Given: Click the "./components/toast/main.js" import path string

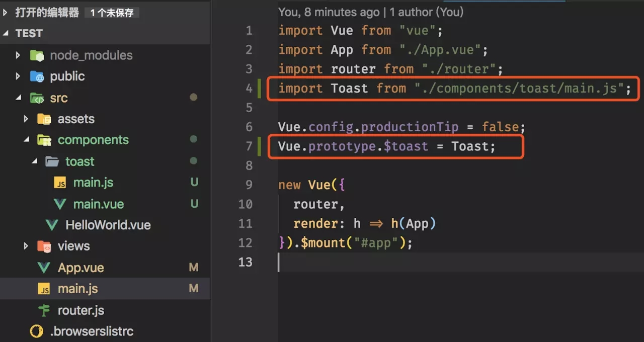Looking at the screenshot, I should [x=519, y=89].
